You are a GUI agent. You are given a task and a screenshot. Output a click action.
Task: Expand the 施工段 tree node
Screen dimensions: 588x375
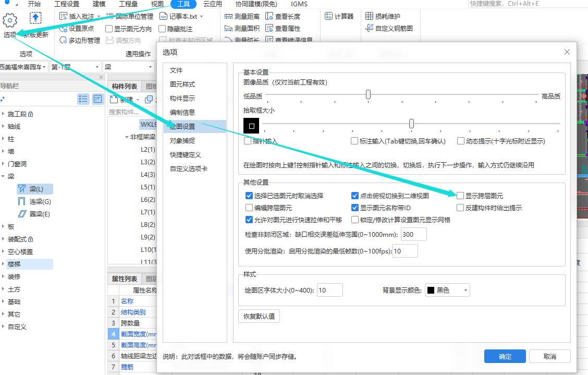[x=3, y=114]
